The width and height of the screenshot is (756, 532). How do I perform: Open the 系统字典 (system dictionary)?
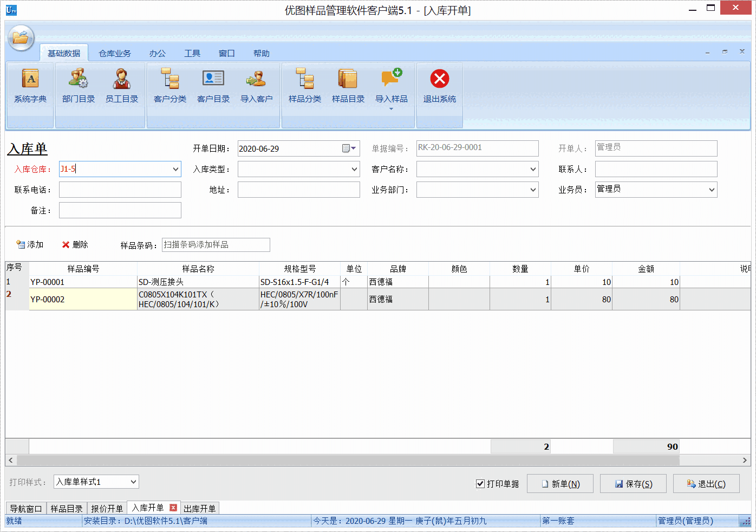point(30,87)
